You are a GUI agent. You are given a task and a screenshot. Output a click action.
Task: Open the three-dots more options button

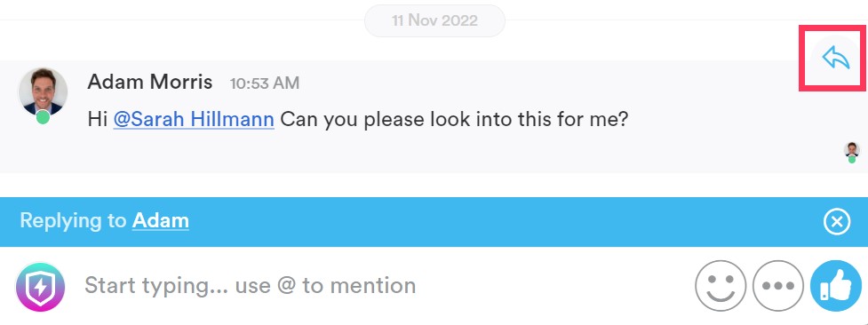(x=778, y=286)
